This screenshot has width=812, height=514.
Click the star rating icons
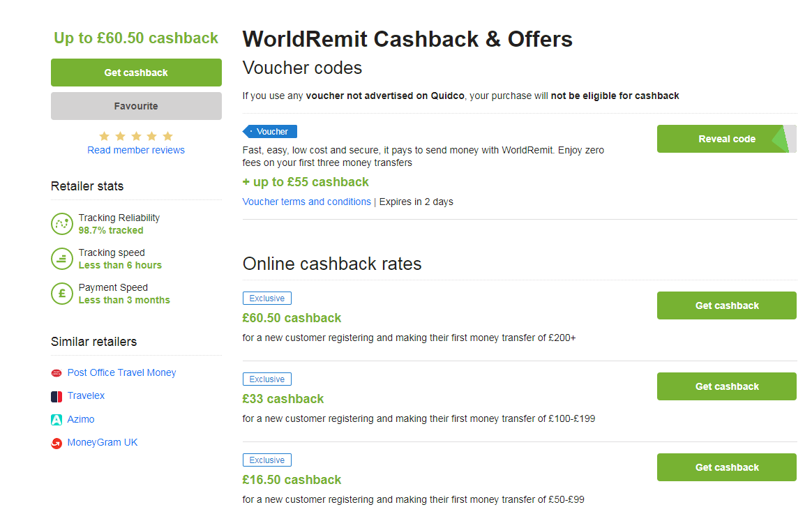point(135,136)
